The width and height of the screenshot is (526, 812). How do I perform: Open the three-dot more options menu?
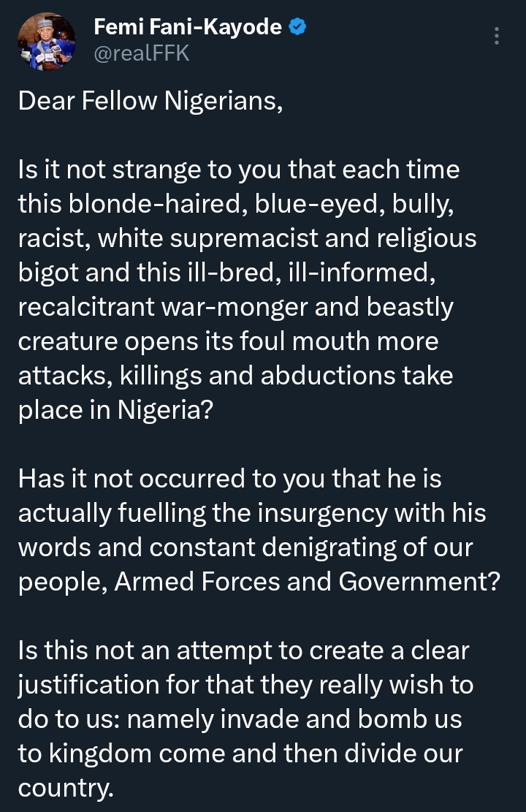(497, 36)
